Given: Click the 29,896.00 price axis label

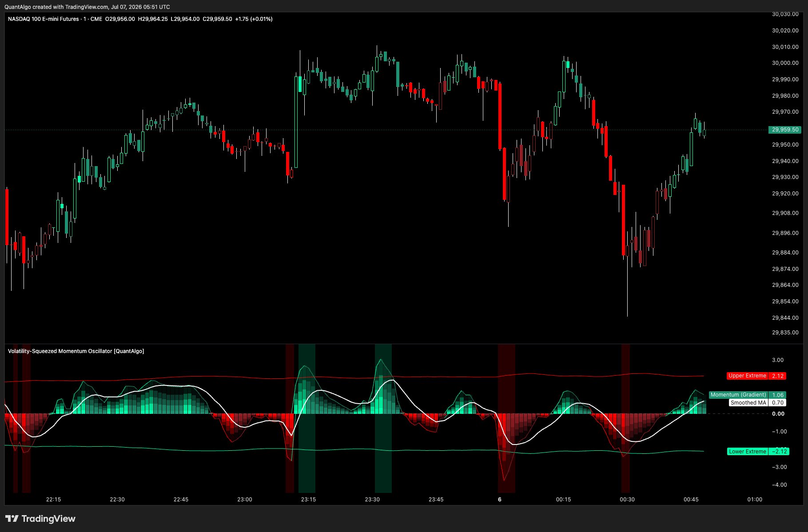Looking at the screenshot, I should click(785, 233).
